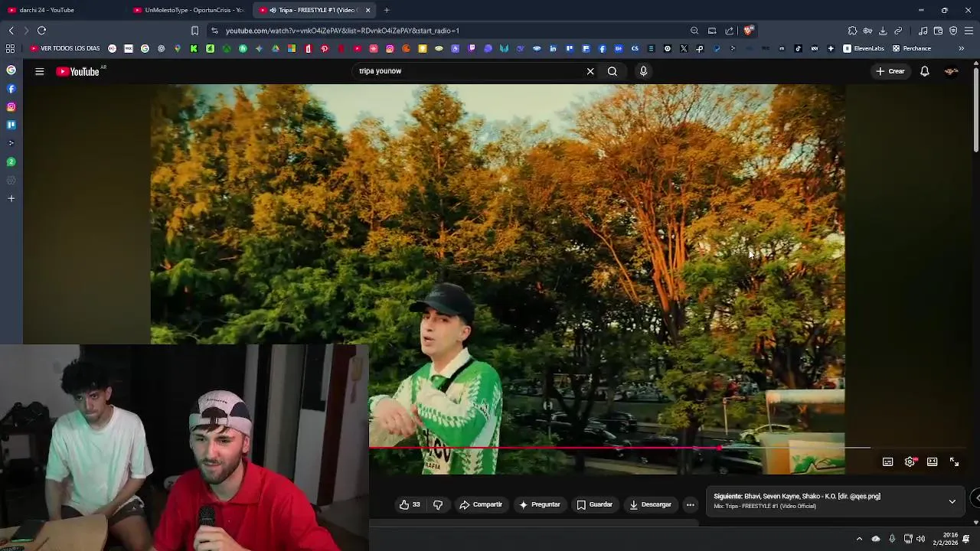Open the LinkedIn bookmark icon
980x551 pixels.
click(x=553, y=48)
